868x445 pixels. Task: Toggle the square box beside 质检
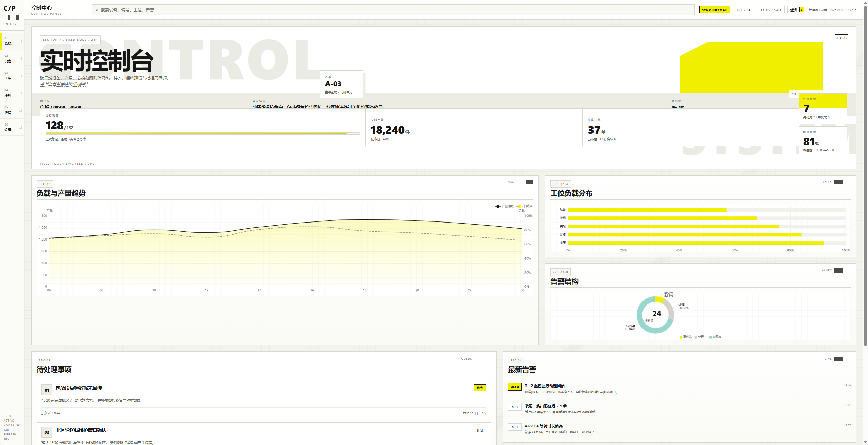20,93
